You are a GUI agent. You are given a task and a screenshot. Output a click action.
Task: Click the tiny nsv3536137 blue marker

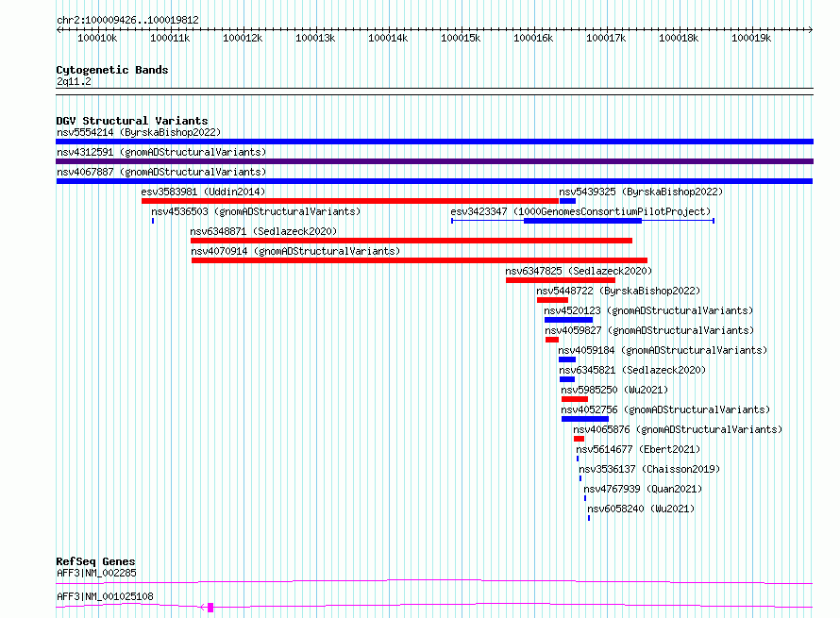click(580, 478)
